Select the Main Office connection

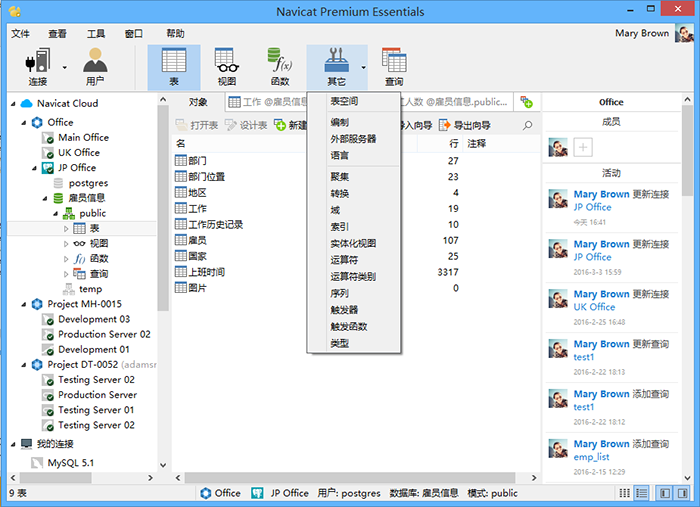click(x=83, y=137)
